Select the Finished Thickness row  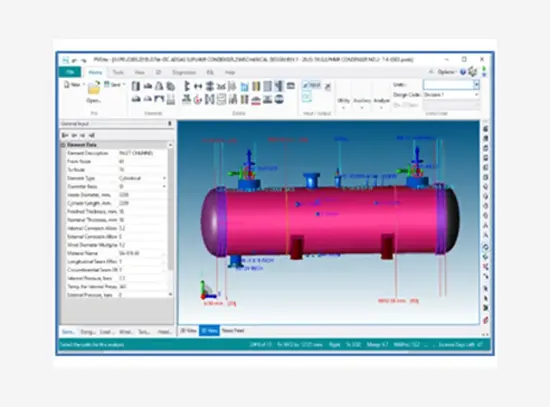point(116,212)
